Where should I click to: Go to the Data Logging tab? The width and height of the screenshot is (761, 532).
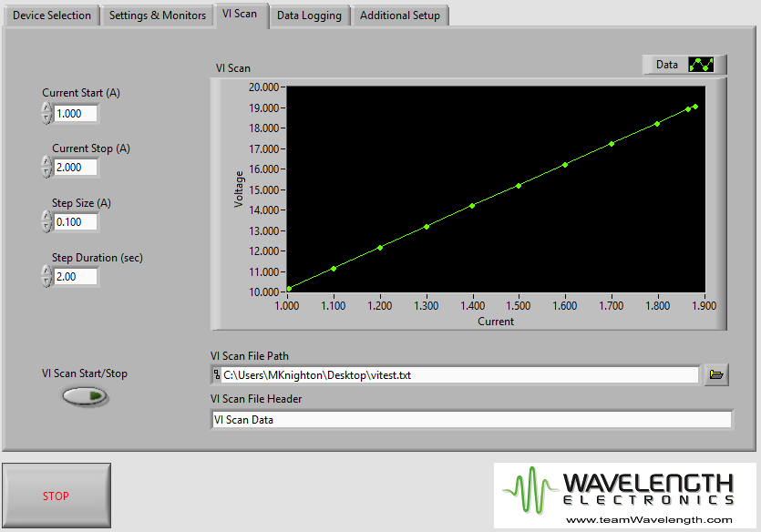[x=309, y=15]
